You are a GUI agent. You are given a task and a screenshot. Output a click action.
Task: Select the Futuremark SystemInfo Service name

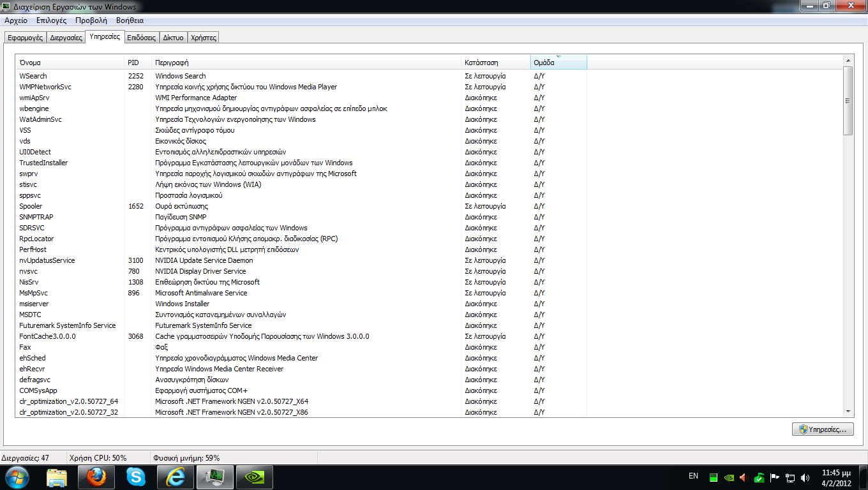68,325
